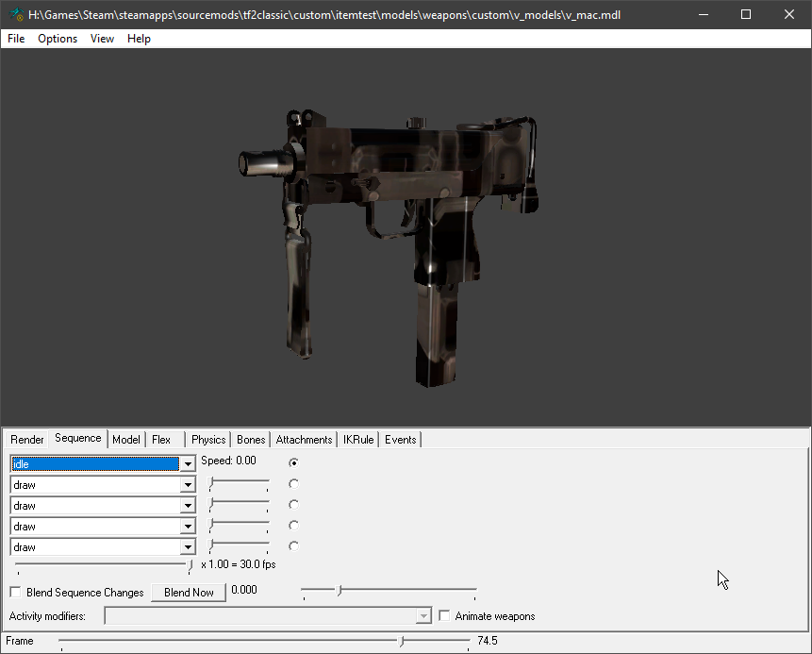Click the frame value '74.5' text
The width and height of the screenshot is (812, 654).
point(488,641)
